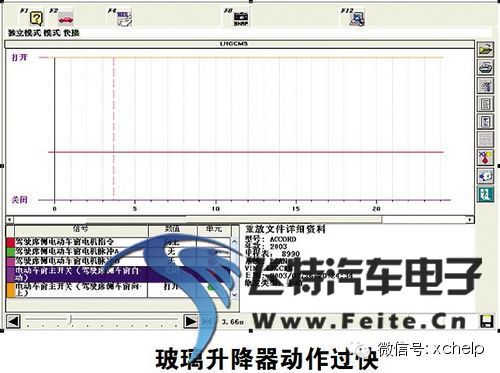This screenshot has height=373, width=500.
Task: Click the orange color swatch in signal list
Action: pyautogui.click(x=11, y=290)
